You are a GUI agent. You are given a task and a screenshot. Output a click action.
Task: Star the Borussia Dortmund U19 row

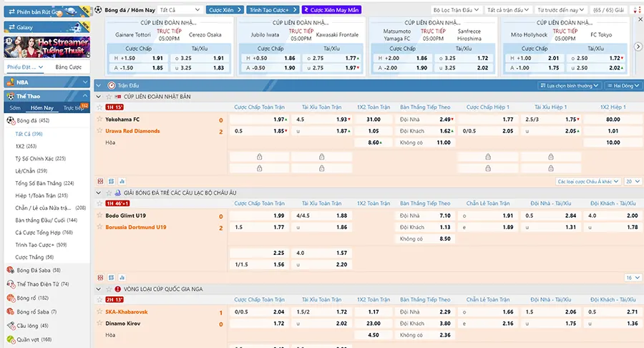click(x=99, y=227)
